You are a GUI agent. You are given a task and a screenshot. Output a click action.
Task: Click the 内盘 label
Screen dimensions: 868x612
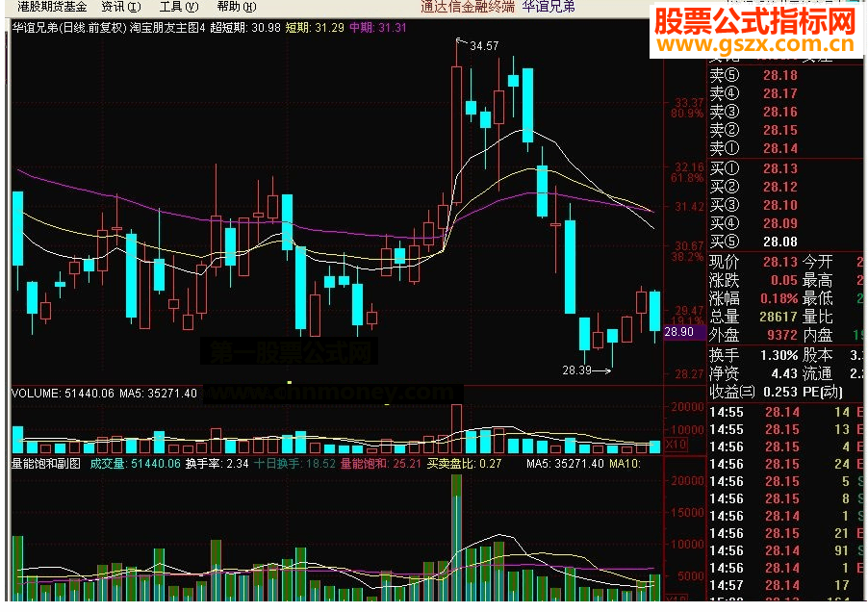pyautogui.click(x=818, y=335)
